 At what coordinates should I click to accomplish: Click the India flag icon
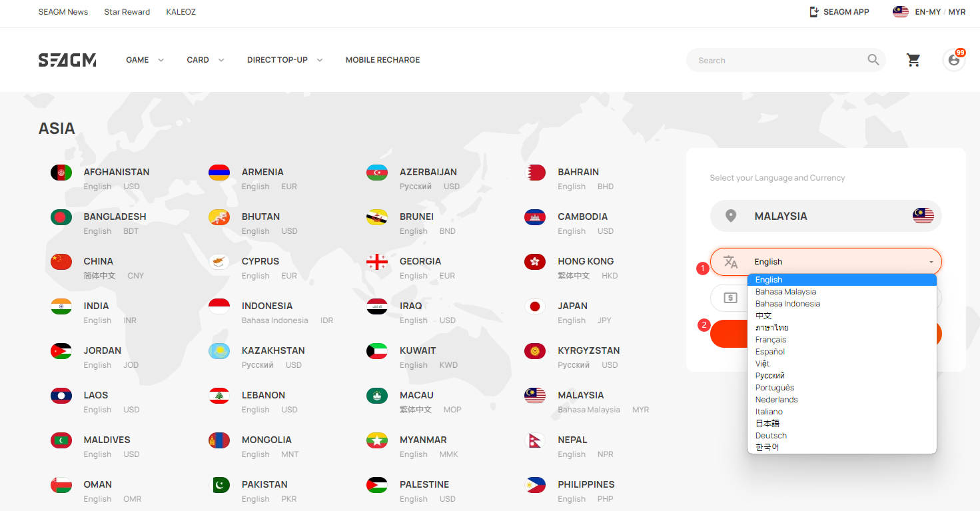(x=61, y=306)
